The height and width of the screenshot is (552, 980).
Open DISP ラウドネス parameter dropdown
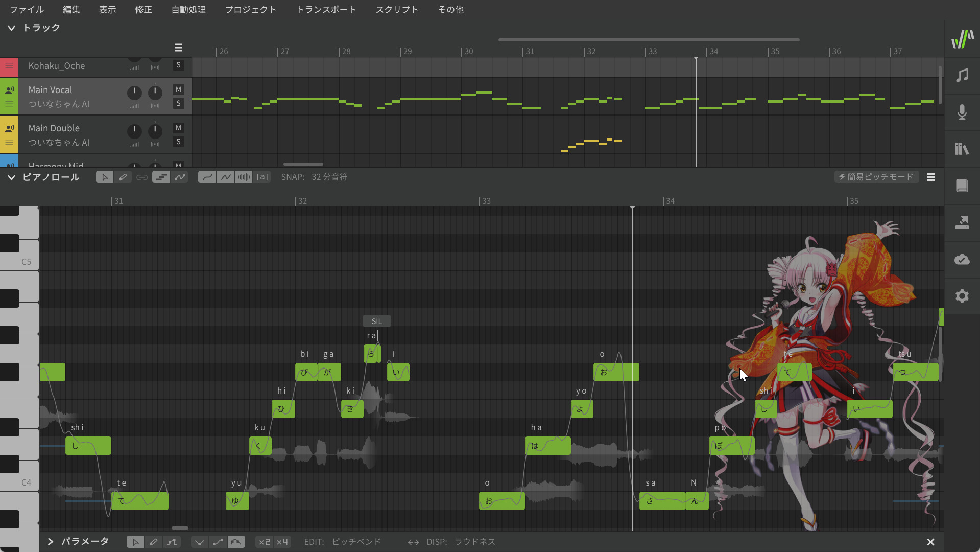click(461, 542)
